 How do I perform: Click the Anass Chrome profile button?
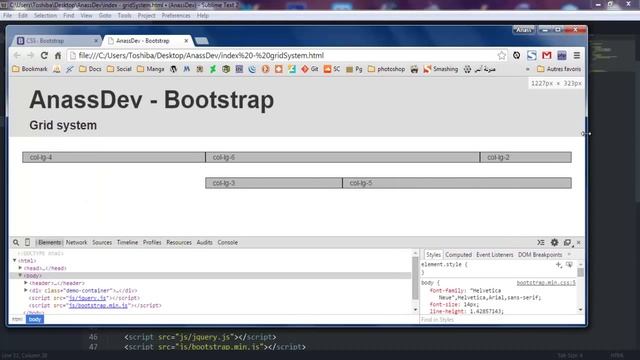(523, 30)
